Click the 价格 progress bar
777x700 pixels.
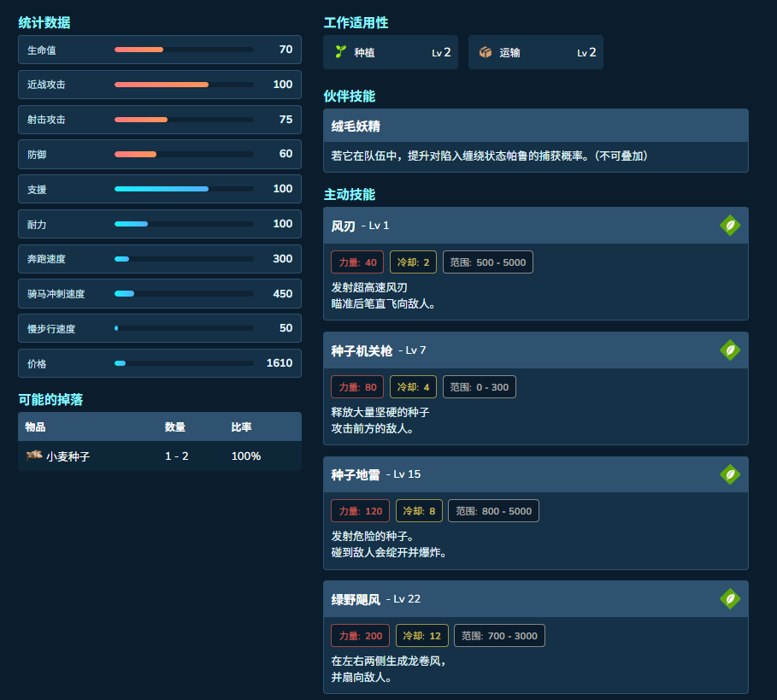(184, 363)
